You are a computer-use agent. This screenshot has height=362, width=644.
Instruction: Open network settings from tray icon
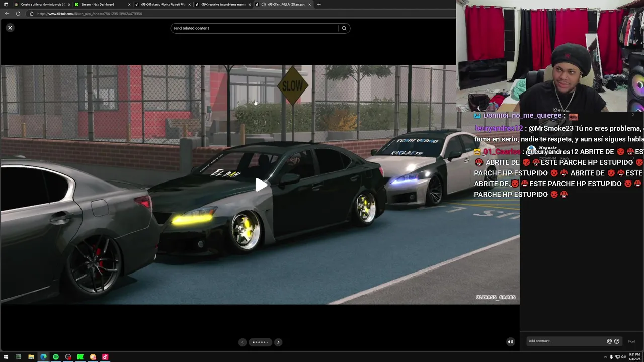(x=617, y=357)
